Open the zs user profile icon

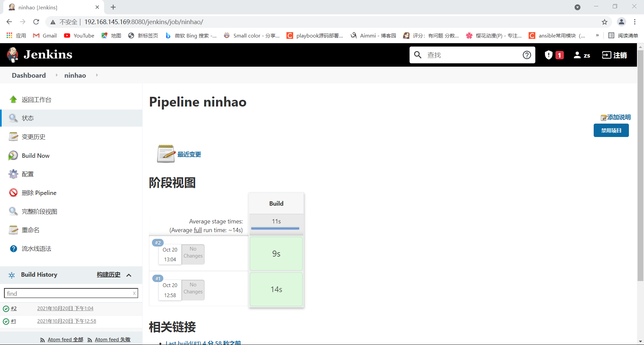pyautogui.click(x=577, y=55)
